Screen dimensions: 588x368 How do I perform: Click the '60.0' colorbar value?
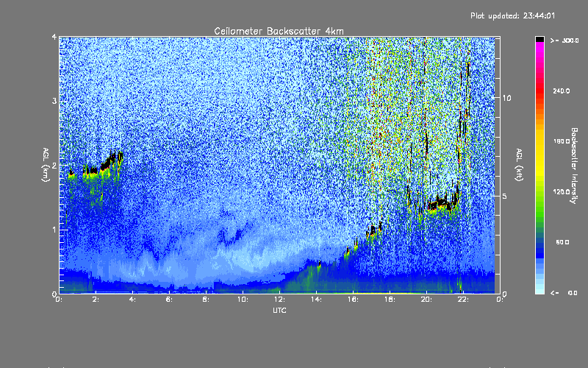click(562, 242)
